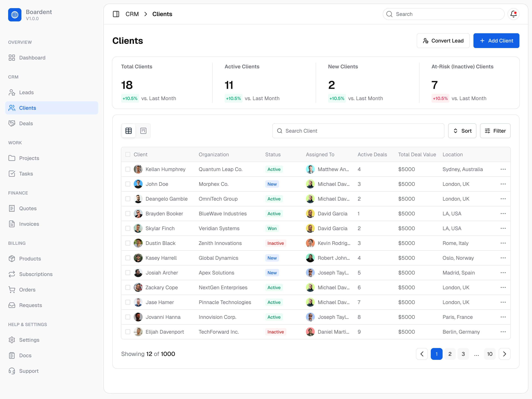This screenshot has height=399, width=532.
Task: Open Tasks in the sidebar
Action: point(52,174)
